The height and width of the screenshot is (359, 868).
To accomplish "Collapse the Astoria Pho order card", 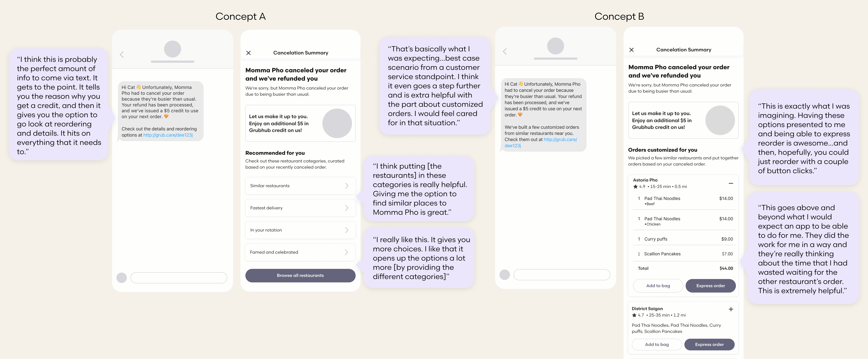I will 731,183.
